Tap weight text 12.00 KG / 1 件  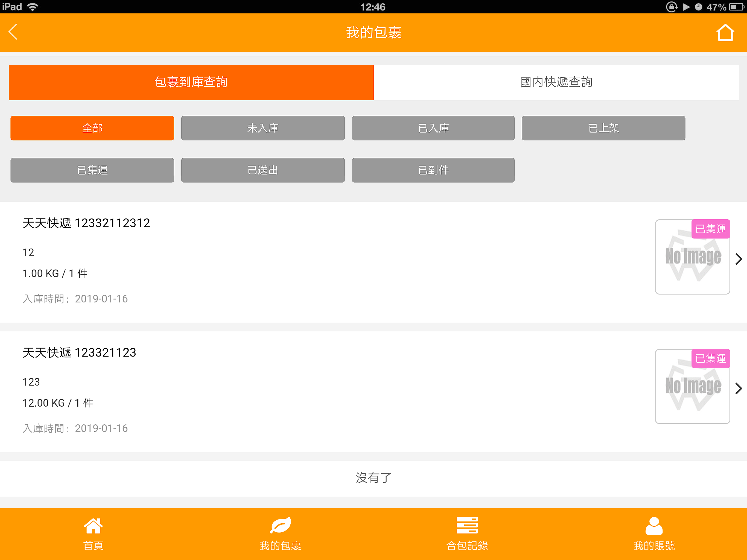(x=58, y=403)
